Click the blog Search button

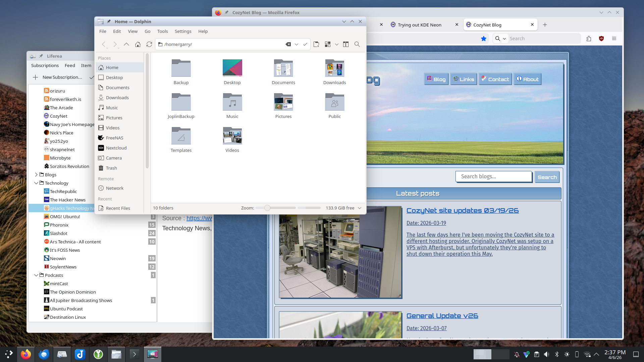pos(547,177)
